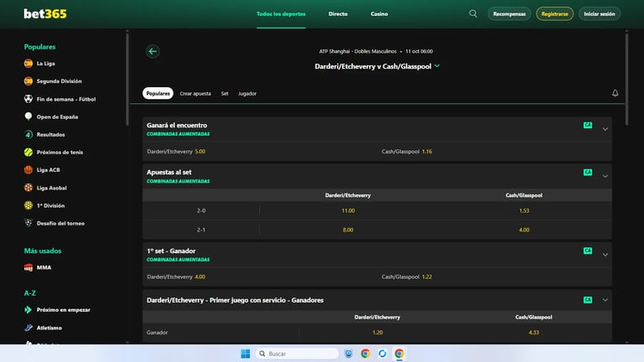Open MMA sidebar link
The height and width of the screenshot is (362, 644).
coord(44,267)
